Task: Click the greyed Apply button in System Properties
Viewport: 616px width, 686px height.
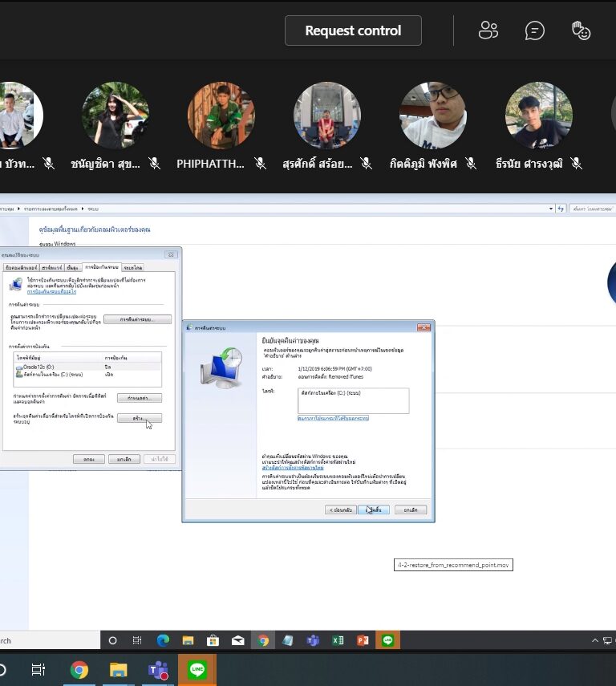Action: pyautogui.click(x=160, y=459)
